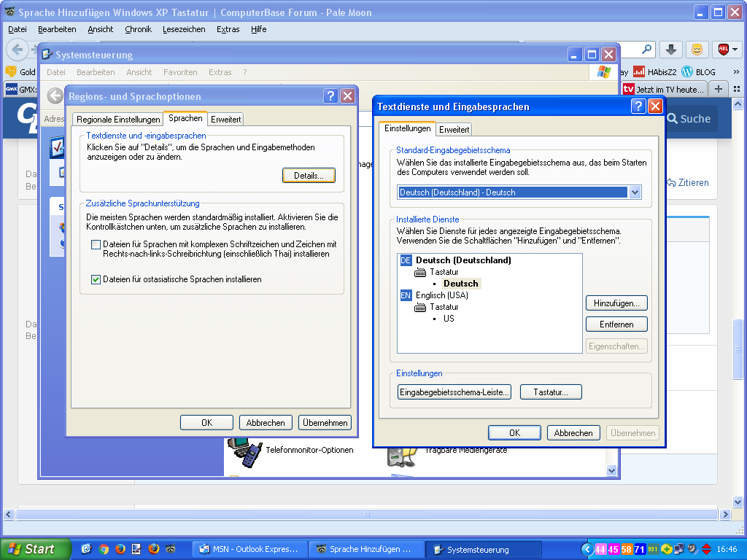Click the tab groups grid icon
Image resolution: width=747 pixels, height=560 pixels.
pos(737,89)
